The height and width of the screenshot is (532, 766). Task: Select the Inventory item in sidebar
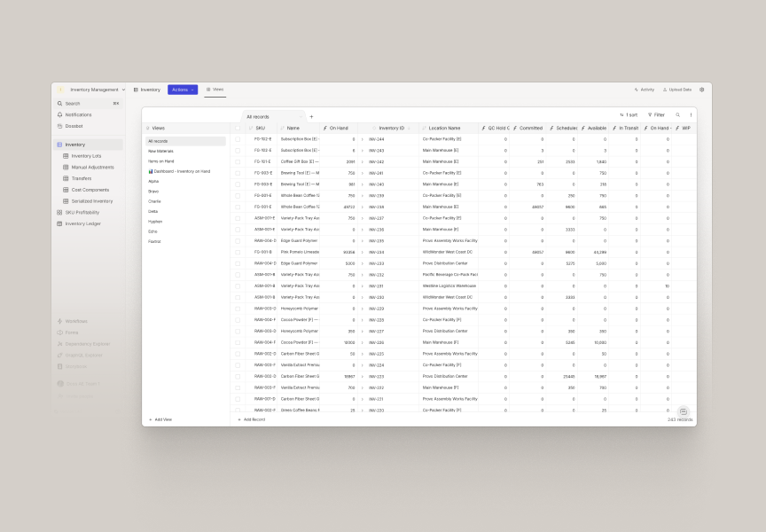[88, 145]
